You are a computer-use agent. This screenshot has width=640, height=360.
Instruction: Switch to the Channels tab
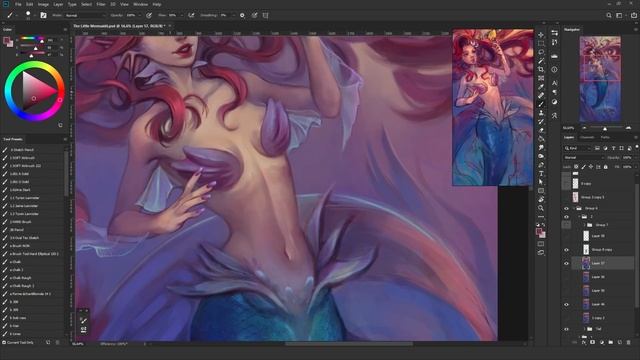587,137
